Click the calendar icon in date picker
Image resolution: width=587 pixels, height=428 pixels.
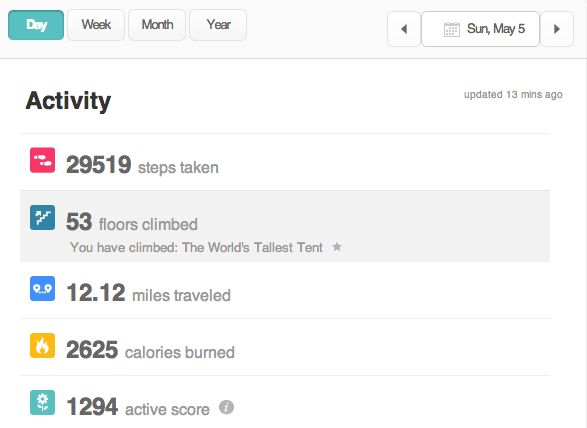tap(451, 29)
